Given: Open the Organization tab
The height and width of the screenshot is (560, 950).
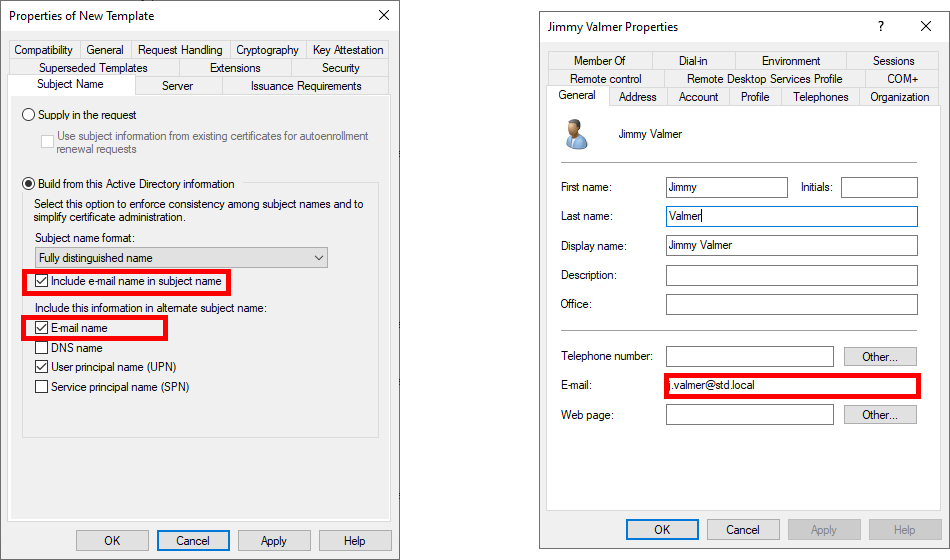Looking at the screenshot, I should tap(900, 97).
